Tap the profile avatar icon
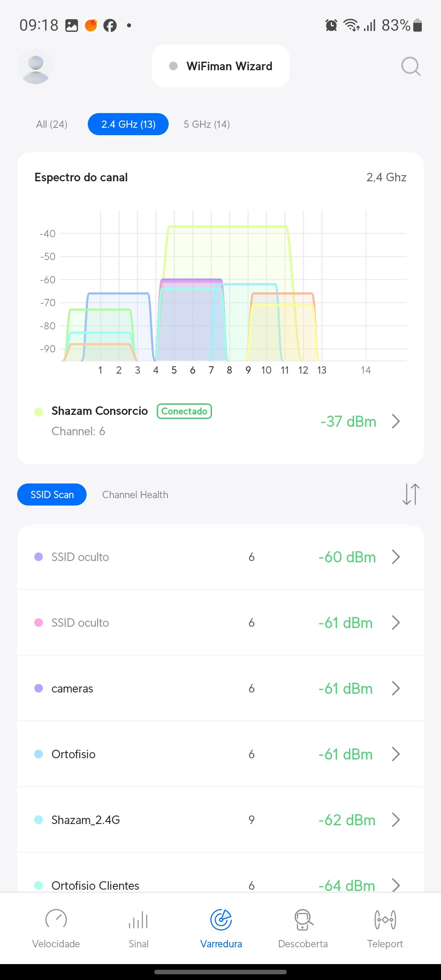Screen dimensions: 441x980 [x=36, y=66]
